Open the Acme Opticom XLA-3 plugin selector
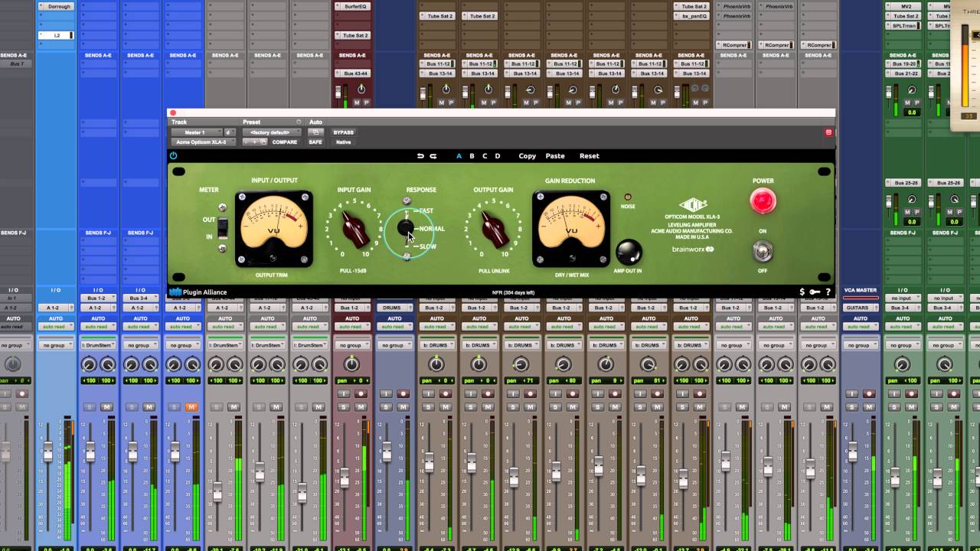This screenshot has height=551, width=980. coord(204,142)
